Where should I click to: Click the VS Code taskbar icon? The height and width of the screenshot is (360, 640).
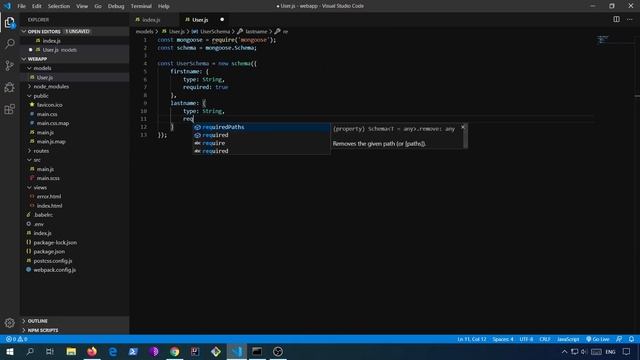point(237,351)
